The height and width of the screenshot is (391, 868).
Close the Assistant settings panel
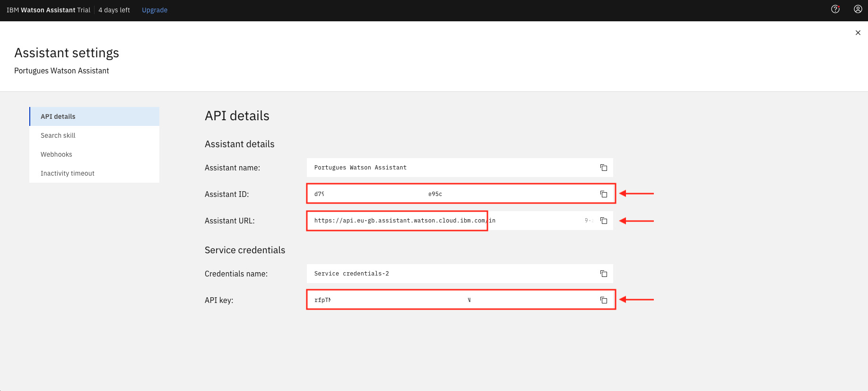[858, 33]
